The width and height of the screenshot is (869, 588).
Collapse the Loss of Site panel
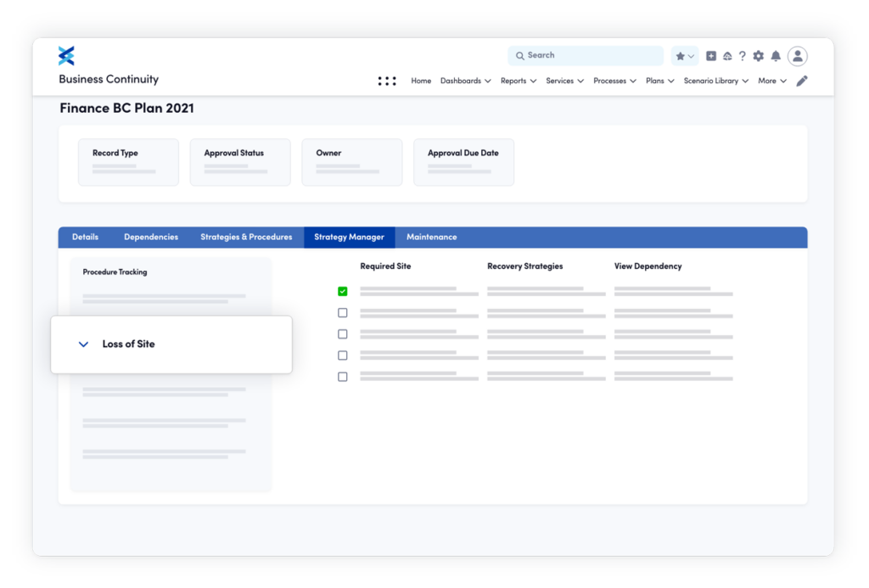[x=83, y=344]
